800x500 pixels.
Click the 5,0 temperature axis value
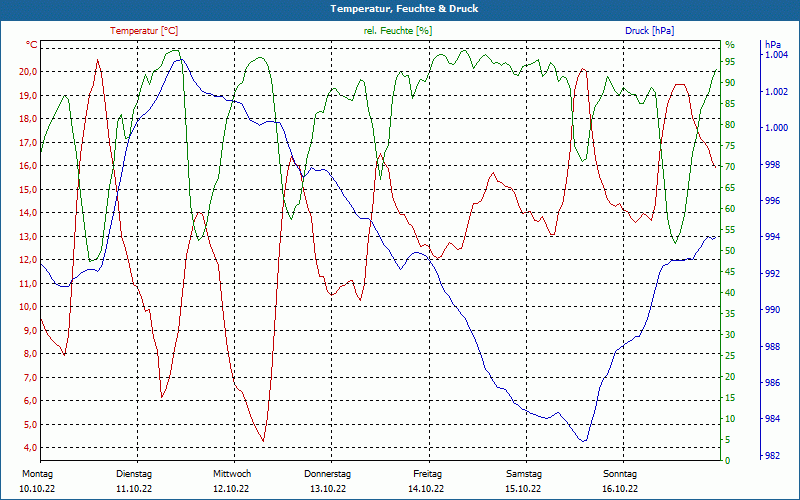pos(30,424)
